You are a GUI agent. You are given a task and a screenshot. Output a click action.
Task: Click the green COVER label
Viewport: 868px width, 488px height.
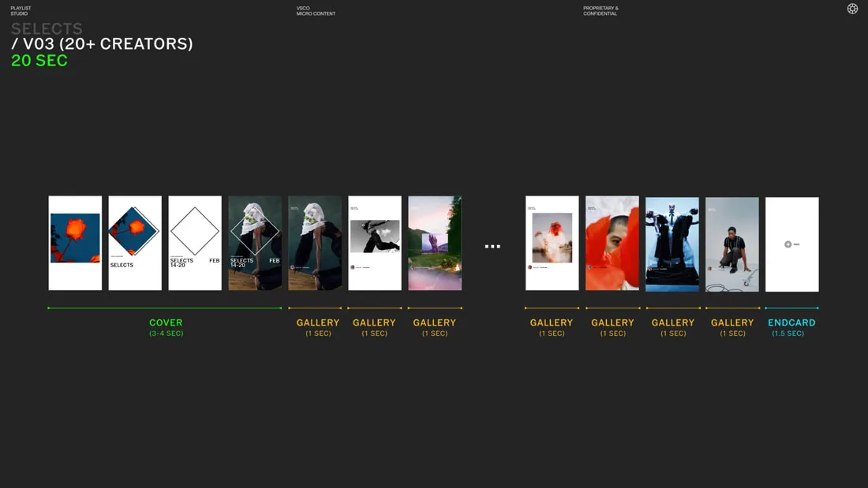pos(166,322)
